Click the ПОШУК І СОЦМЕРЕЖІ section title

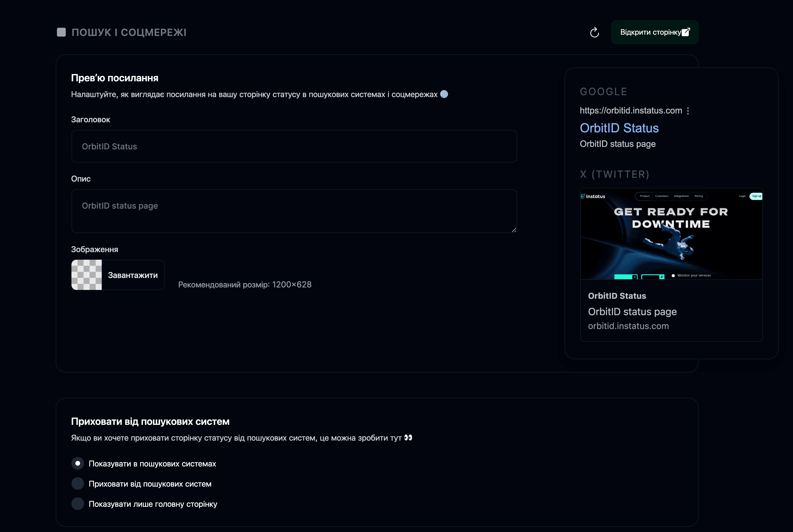(x=129, y=33)
